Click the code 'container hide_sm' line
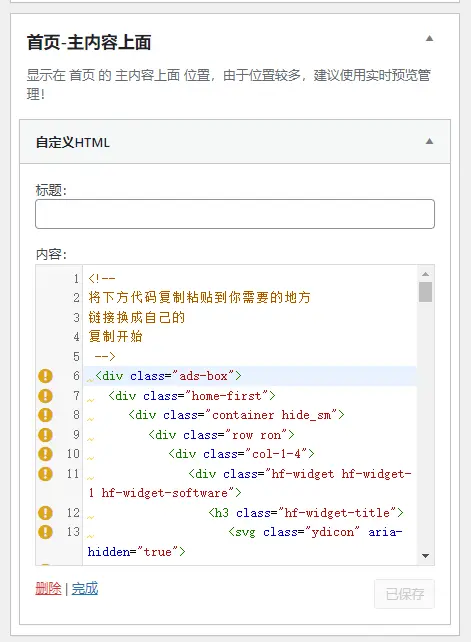Screen dimensions: 471x642 pyautogui.click(x=236, y=415)
